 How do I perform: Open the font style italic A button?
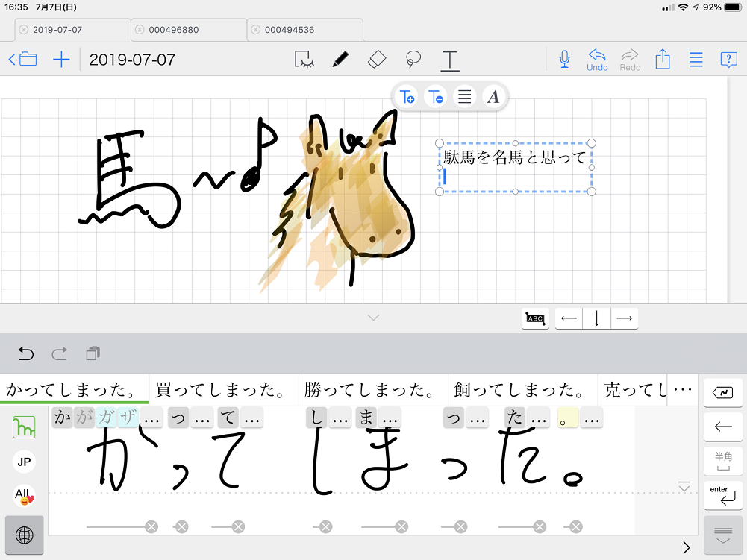(x=493, y=97)
